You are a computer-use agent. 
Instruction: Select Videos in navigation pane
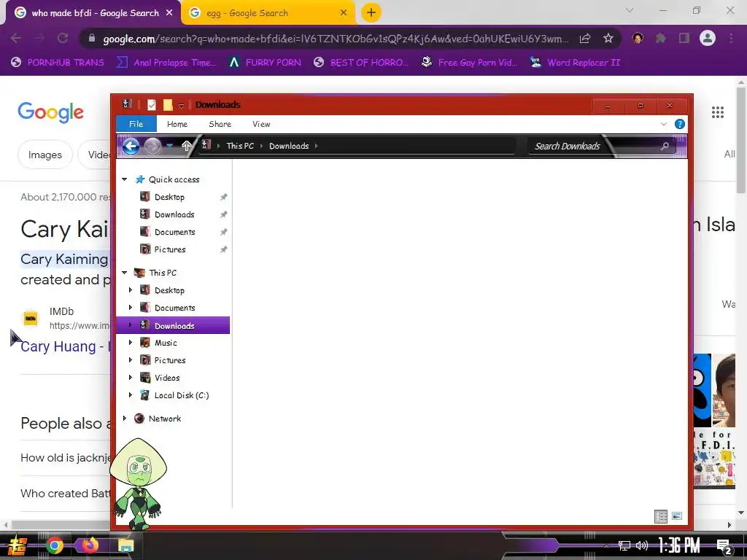[x=167, y=378]
